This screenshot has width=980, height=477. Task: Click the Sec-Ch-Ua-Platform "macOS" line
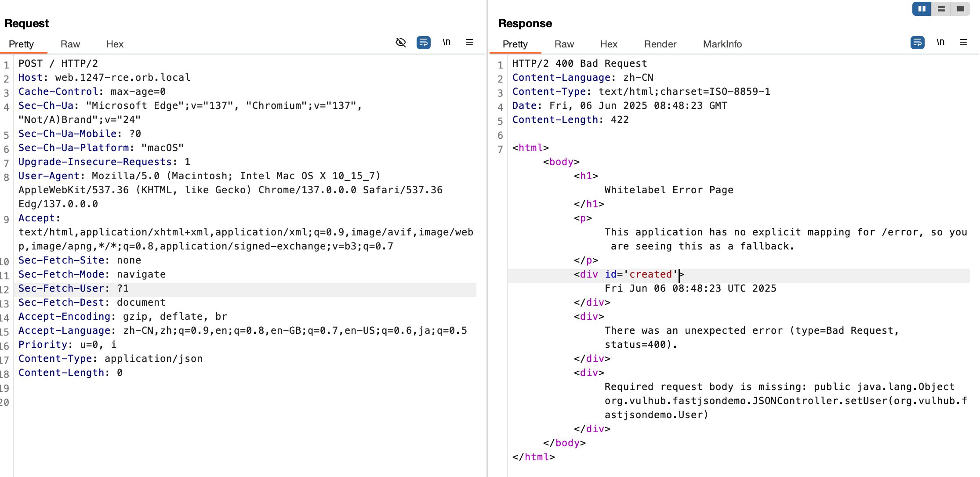pos(101,148)
